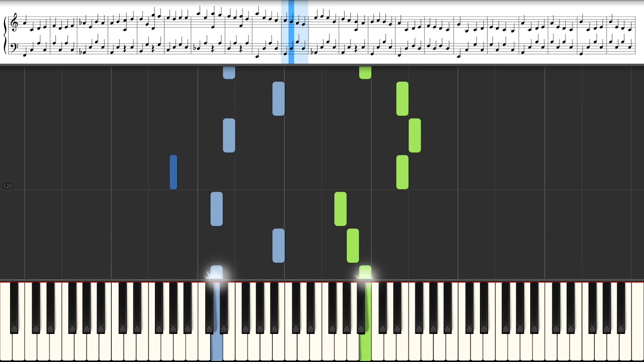Select the lowest non-glowing green falling note
Screen dimensions: 644x362
click(353, 245)
